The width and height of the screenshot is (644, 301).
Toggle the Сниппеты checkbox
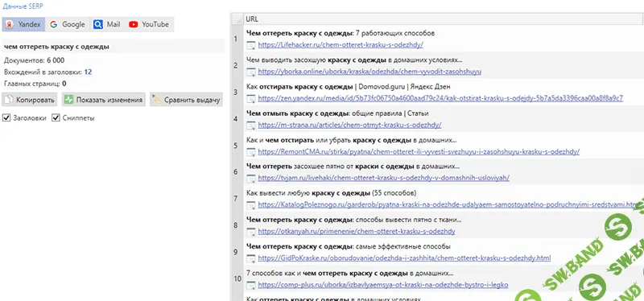56,118
